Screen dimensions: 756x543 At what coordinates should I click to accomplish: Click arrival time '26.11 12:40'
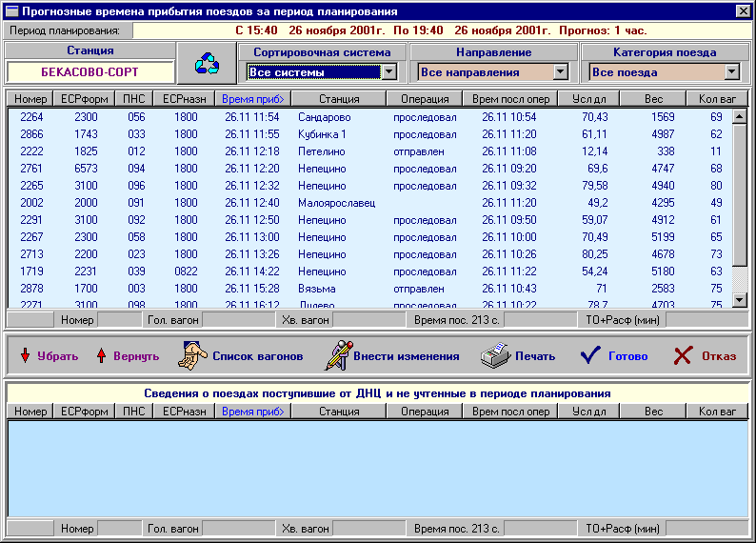[x=252, y=203]
